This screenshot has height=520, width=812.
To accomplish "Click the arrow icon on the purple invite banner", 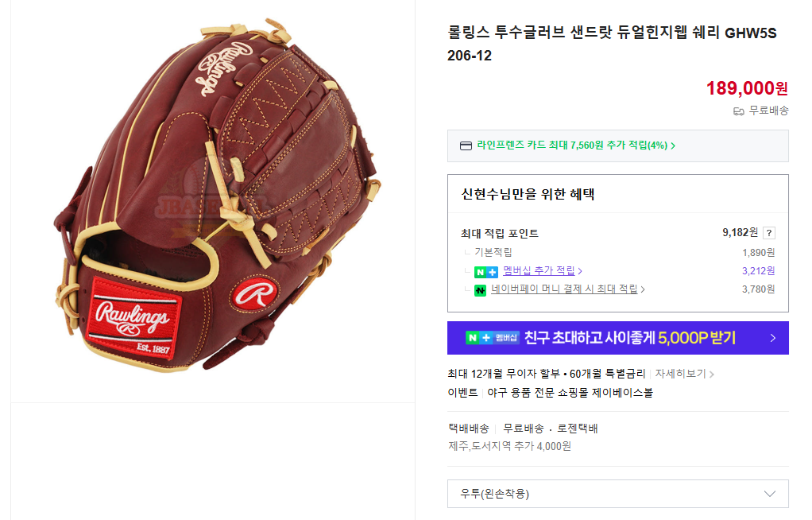I will [x=772, y=338].
